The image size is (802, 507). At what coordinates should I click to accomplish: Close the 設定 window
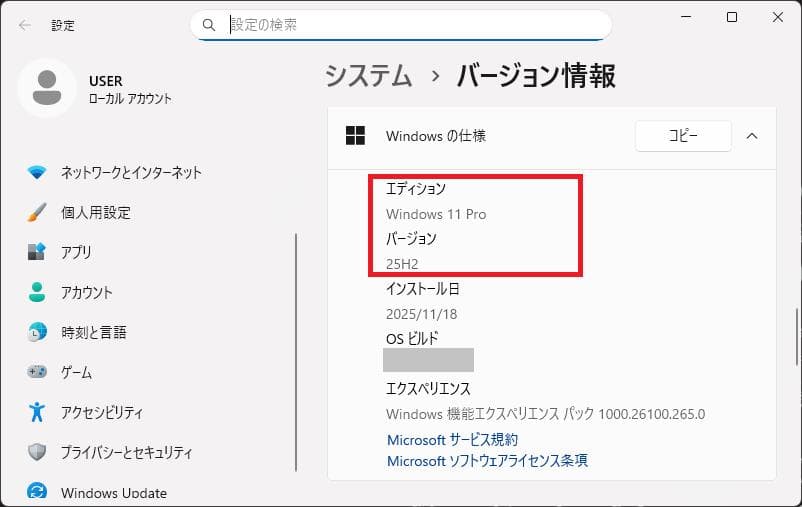778,17
